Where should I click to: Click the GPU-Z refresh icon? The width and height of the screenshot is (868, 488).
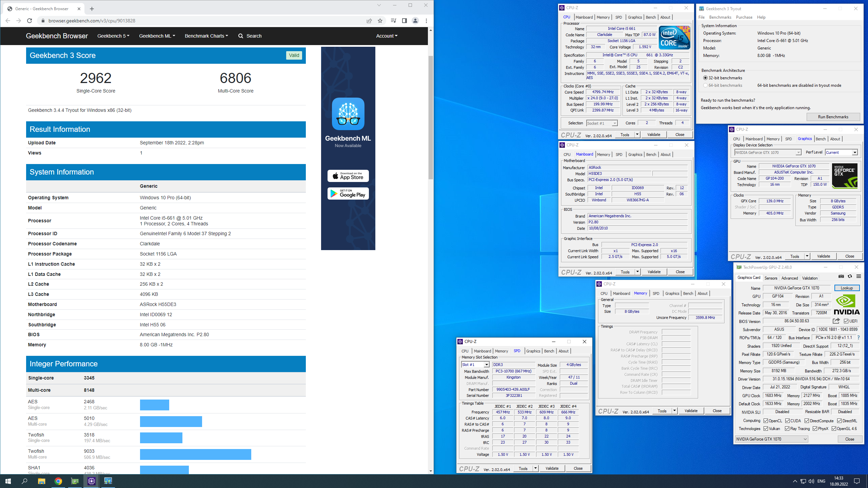[850, 277]
